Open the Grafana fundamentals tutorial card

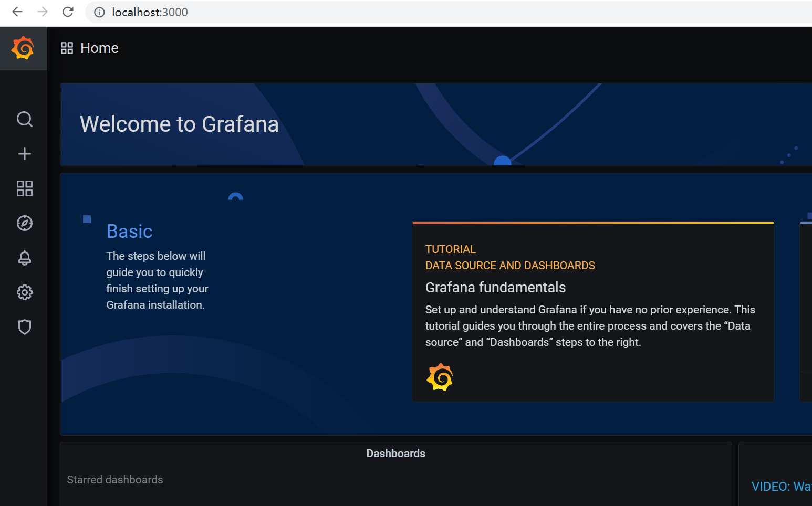[x=593, y=312]
